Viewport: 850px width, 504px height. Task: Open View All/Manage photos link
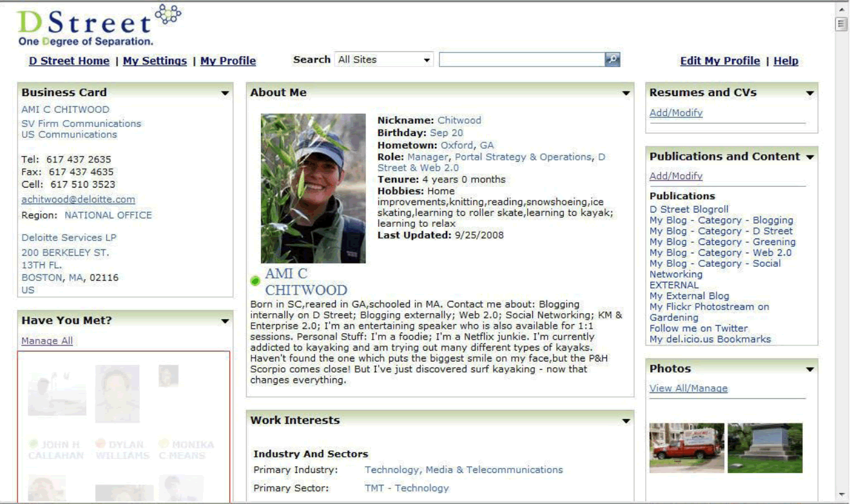coord(688,388)
